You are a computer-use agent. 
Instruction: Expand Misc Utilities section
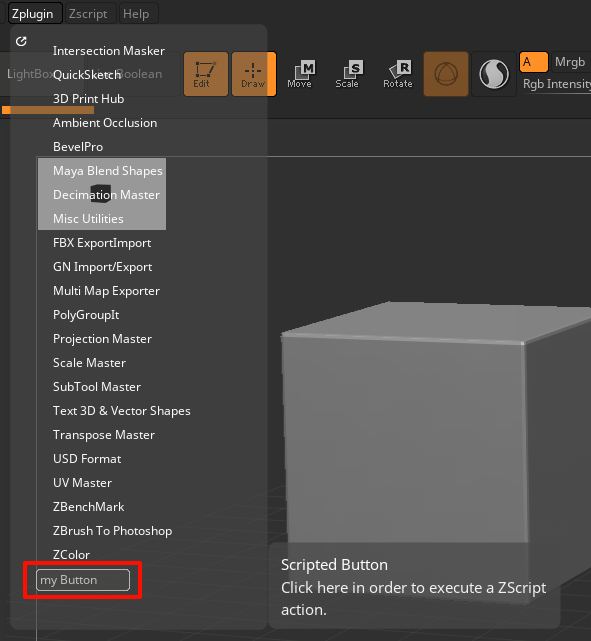coord(88,219)
